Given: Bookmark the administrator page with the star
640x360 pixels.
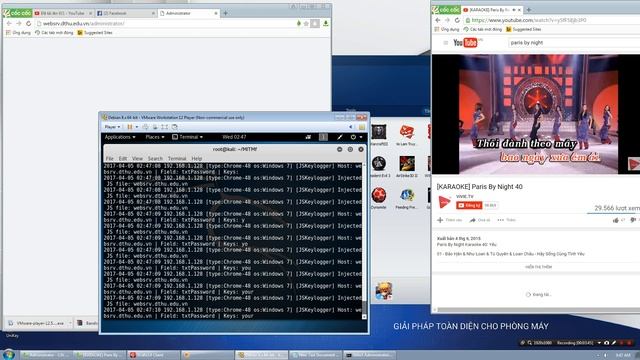Looking at the screenshot, I should [x=306, y=24].
